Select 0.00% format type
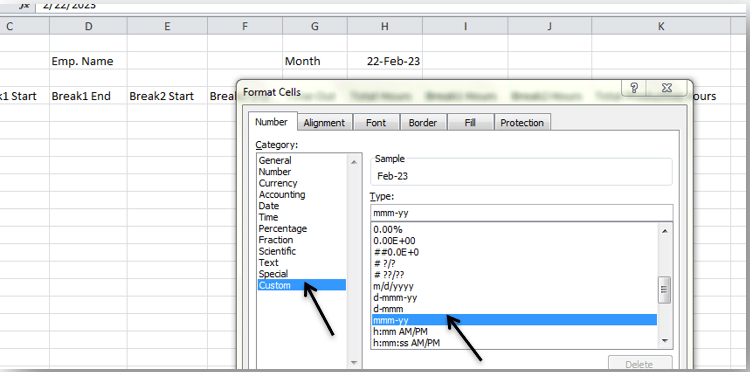This screenshot has width=750, height=372. [514, 230]
